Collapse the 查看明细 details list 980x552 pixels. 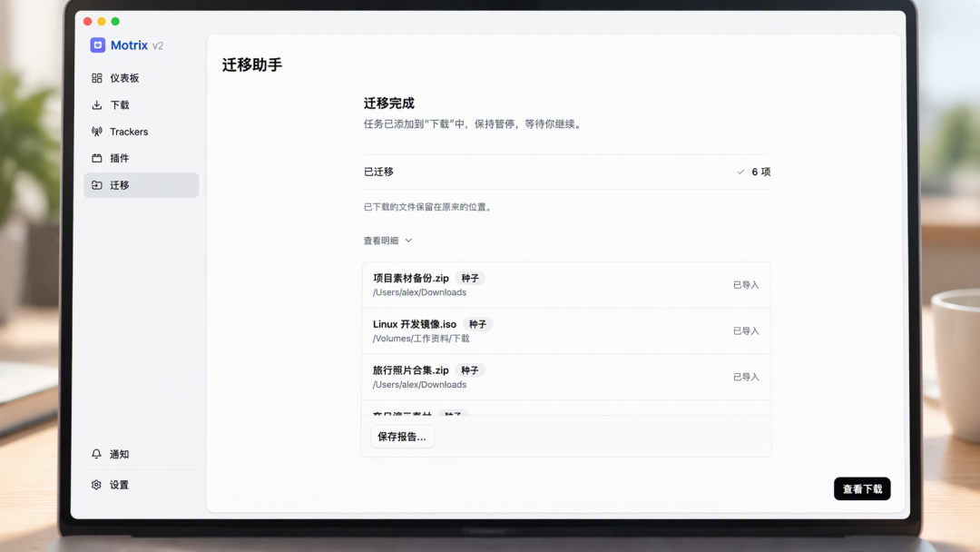(x=388, y=241)
